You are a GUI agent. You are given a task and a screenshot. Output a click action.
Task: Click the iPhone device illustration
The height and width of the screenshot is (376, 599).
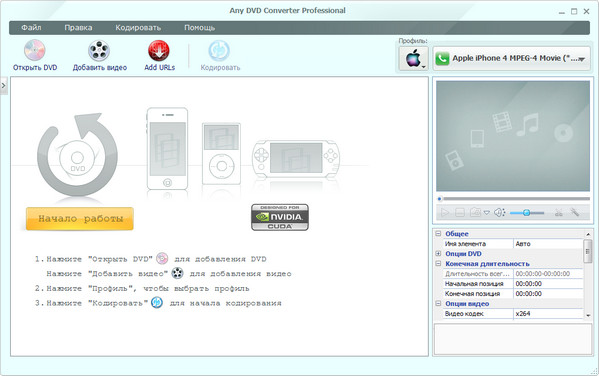(167, 149)
